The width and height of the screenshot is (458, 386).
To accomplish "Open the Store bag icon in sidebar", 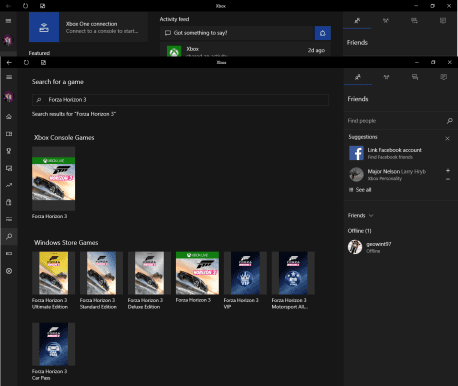I will click(9, 202).
